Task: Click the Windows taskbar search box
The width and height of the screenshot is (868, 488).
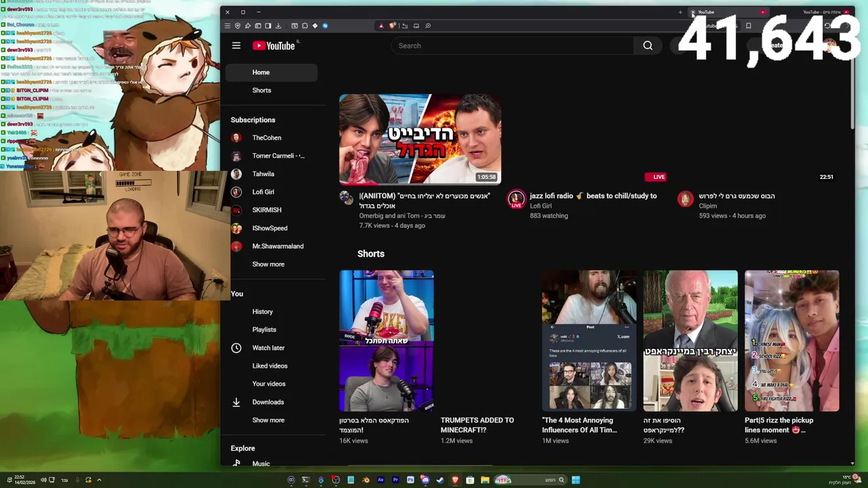Action: click(x=530, y=480)
